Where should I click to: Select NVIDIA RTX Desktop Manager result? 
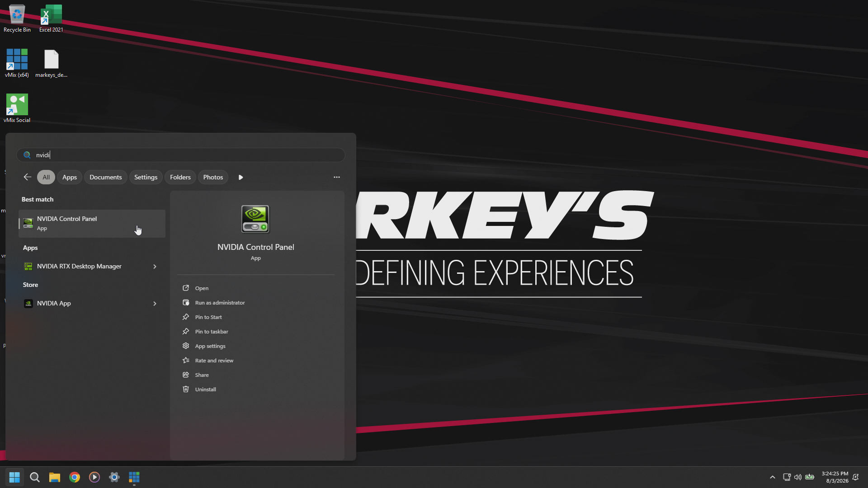click(92, 267)
